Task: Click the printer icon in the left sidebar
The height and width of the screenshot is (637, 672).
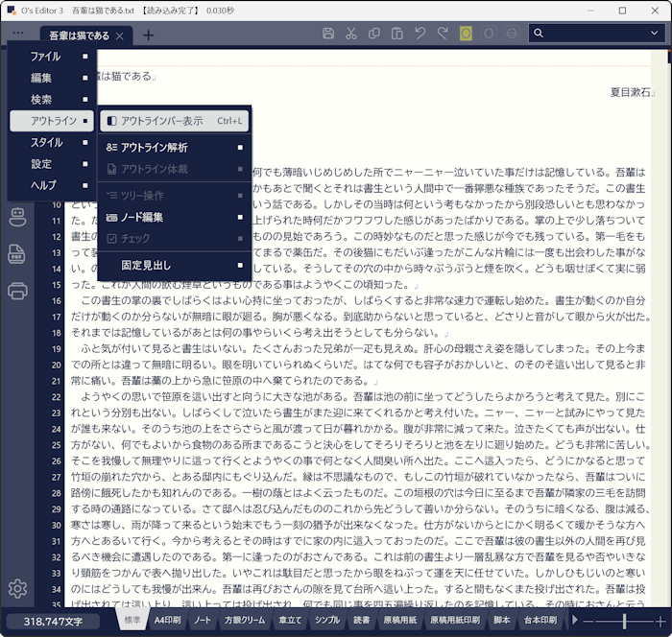Action: pos(16,291)
